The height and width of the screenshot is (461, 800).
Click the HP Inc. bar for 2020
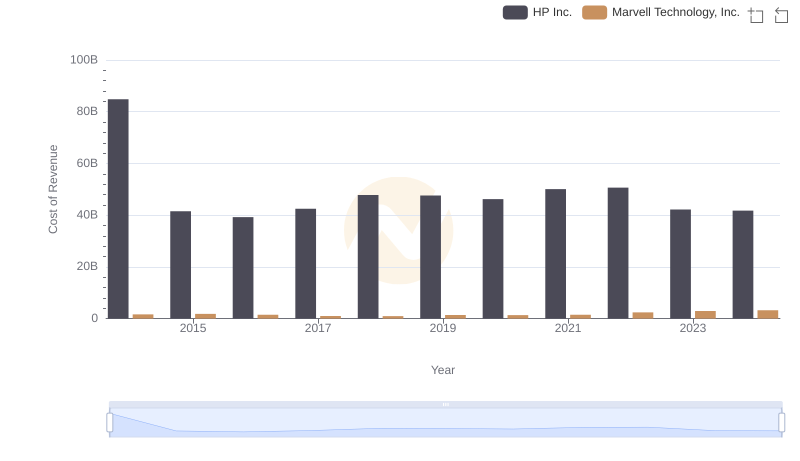point(493,259)
